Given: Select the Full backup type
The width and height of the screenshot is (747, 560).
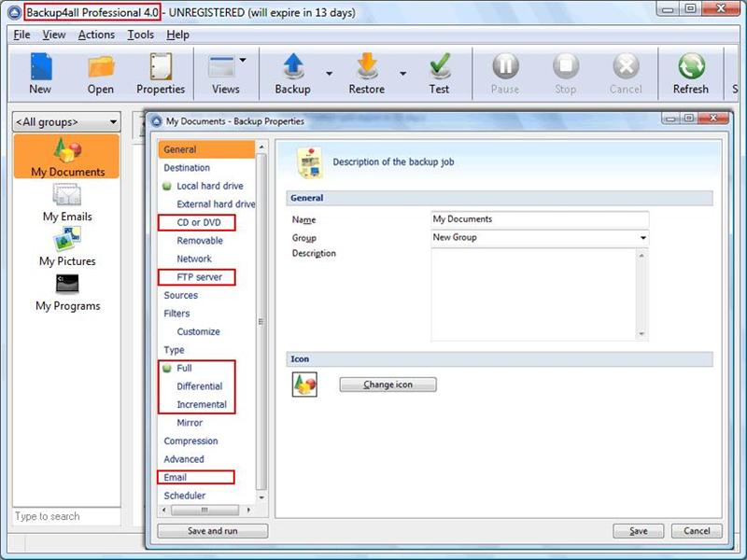Looking at the screenshot, I should [x=184, y=368].
